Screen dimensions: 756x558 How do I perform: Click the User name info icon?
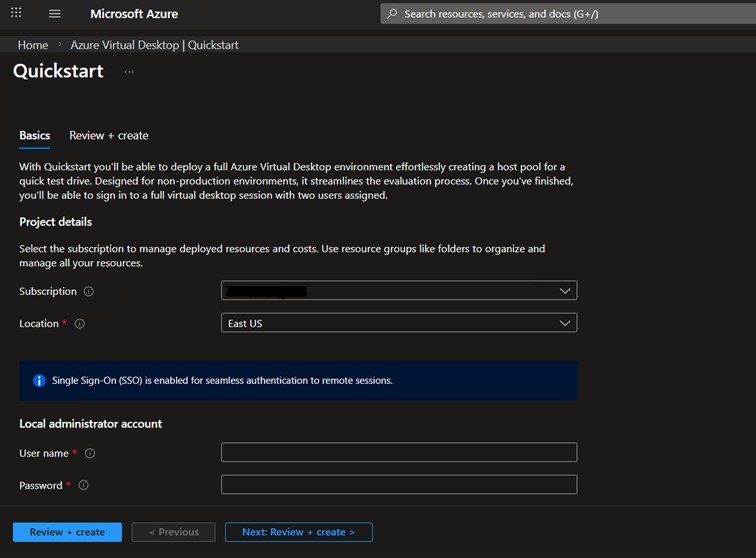pyautogui.click(x=90, y=454)
